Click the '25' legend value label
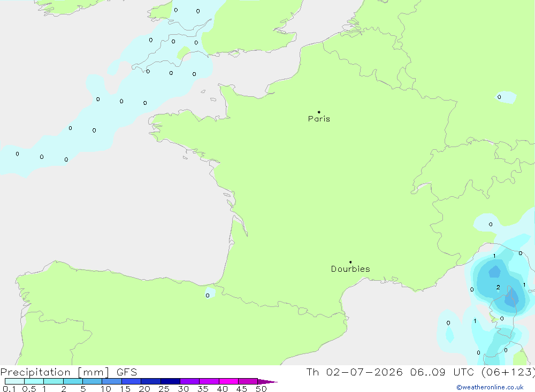The height and width of the screenshot is (392, 535). pos(164,389)
